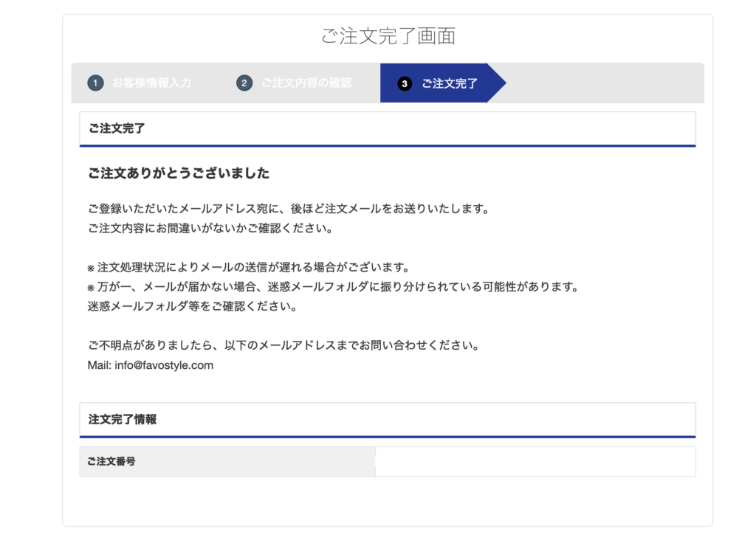
Task: Click the empty order number value cell
Action: pos(536,462)
